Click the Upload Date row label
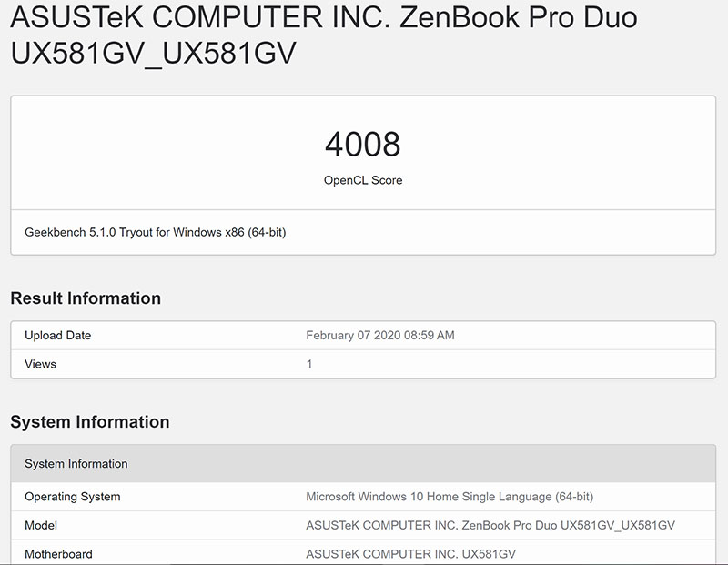The height and width of the screenshot is (565, 728). (x=57, y=335)
